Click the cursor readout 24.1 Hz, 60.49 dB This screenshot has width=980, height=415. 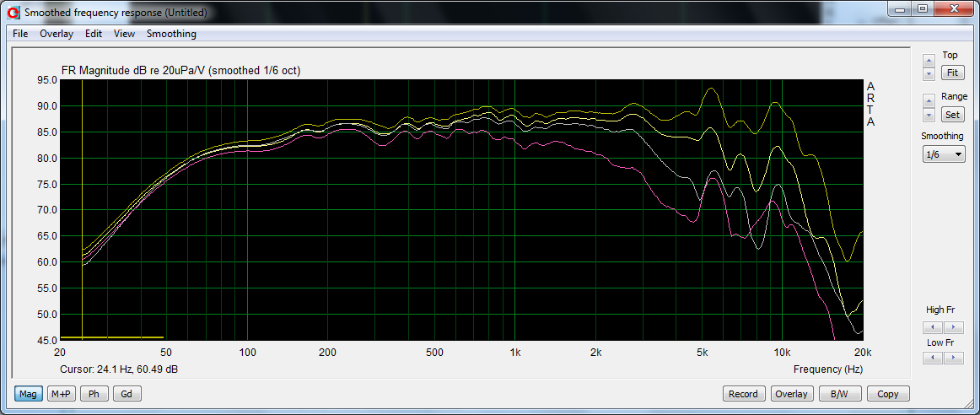click(119, 369)
